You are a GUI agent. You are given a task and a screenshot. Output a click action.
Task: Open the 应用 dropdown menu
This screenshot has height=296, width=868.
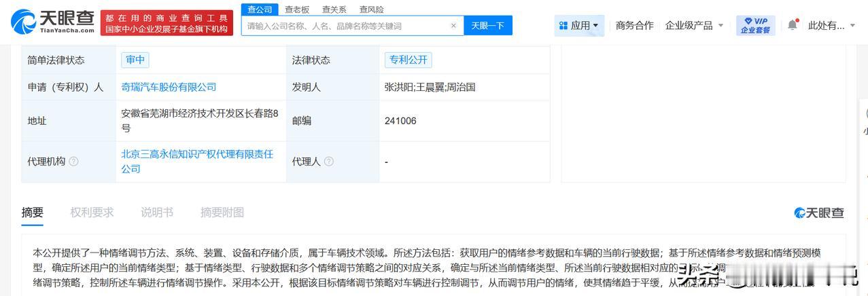coord(579,26)
